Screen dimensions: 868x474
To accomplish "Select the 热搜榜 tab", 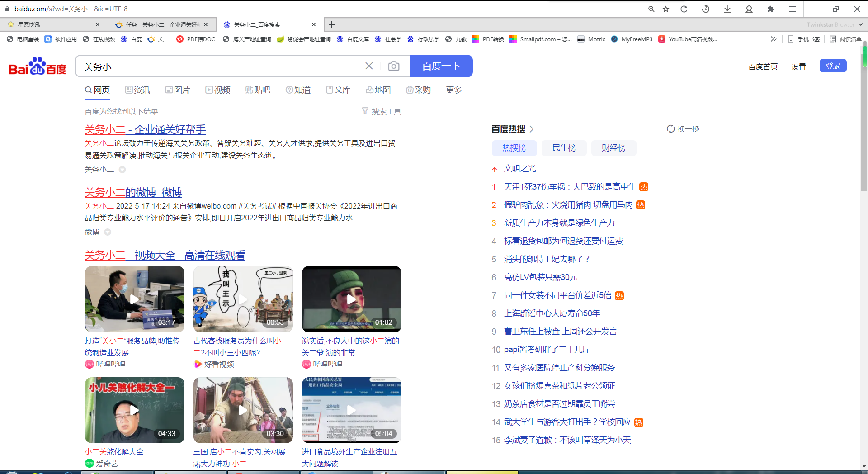I will [x=514, y=148].
